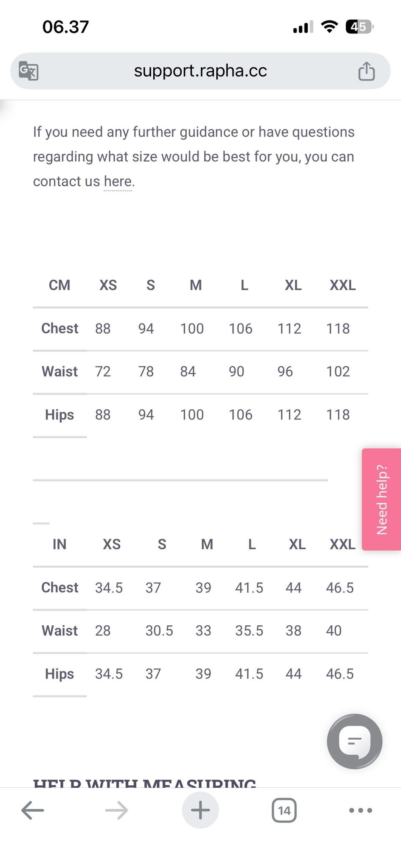Screen dimensions: 401x868
Task: Tap the Wi-Fi status icon
Action: point(329,27)
